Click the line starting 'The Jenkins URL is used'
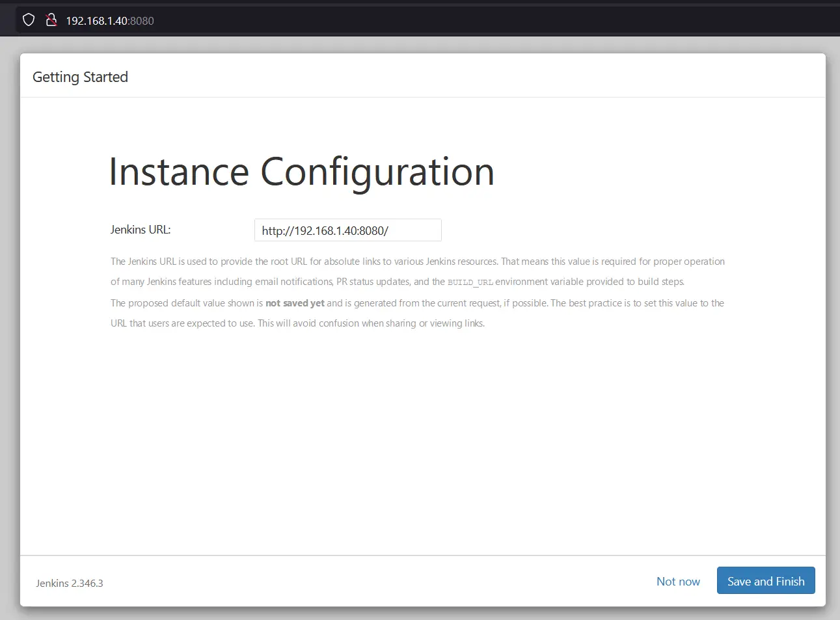Viewport: 840px width, 620px height. 417,262
